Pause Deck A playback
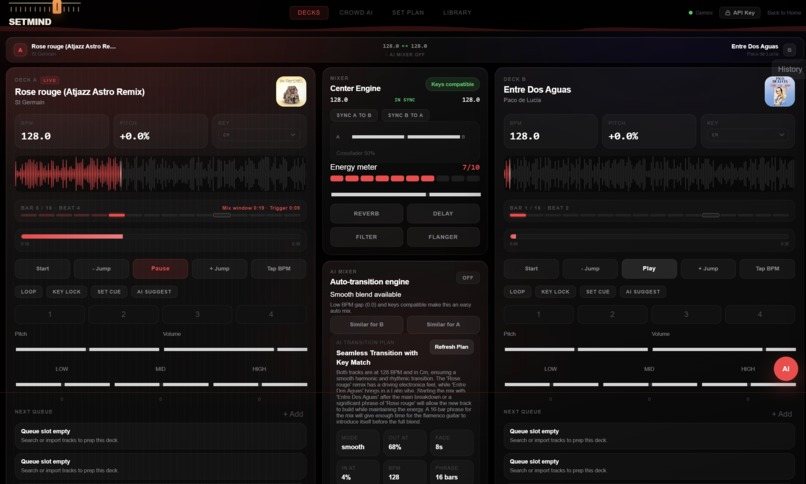The height and width of the screenshot is (484, 806). click(160, 269)
